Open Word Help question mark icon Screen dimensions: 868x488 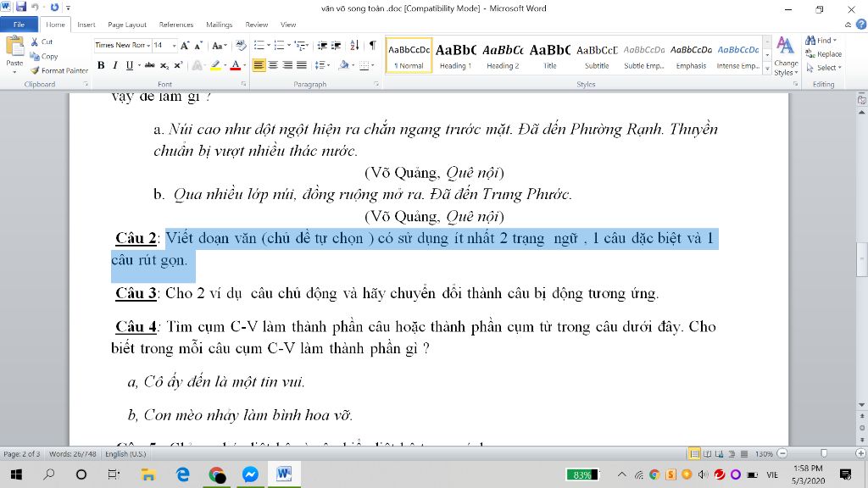point(861,25)
